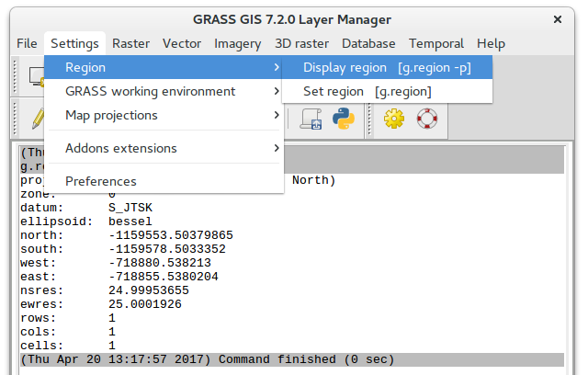This screenshot has height=375, width=588.
Task: Click the north value -1159553.50379865
Action: pyautogui.click(x=171, y=235)
